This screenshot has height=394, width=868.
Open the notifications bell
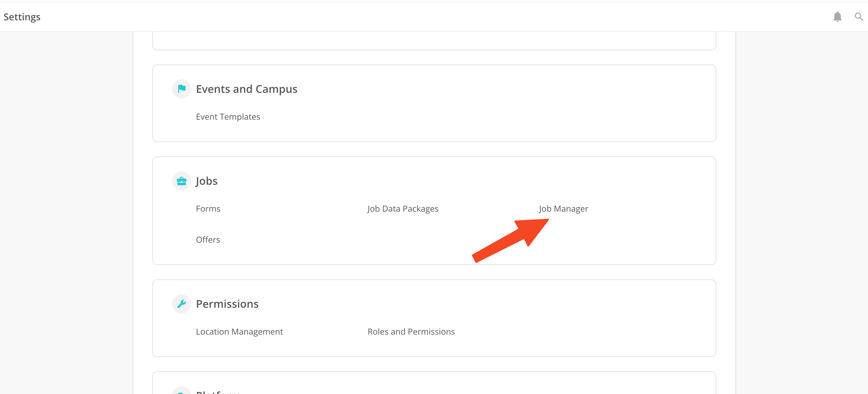tap(837, 16)
